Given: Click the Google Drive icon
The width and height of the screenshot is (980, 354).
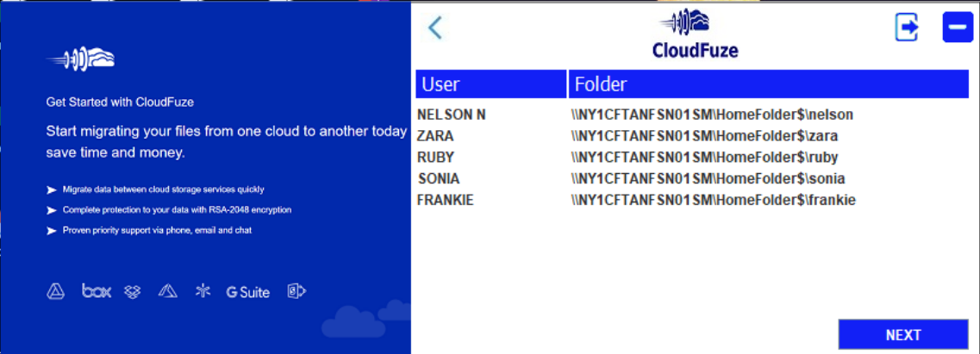Looking at the screenshot, I should point(56,291).
